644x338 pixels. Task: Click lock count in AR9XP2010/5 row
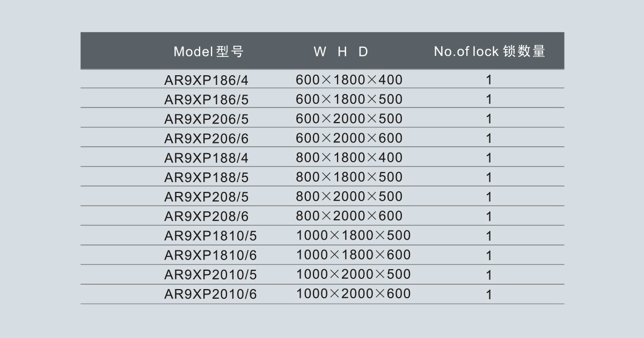488,275
